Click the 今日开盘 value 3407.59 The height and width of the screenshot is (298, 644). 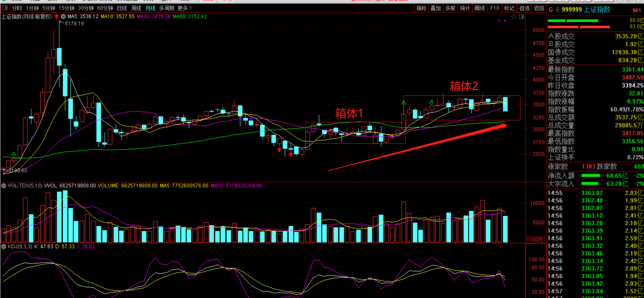pyautogui.click(x=633, y=78)
